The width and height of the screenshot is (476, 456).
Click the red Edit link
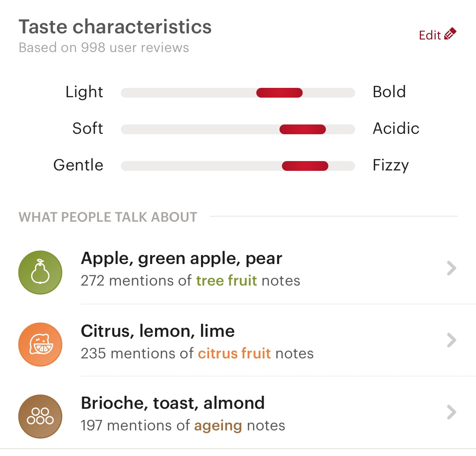(430, 35)
